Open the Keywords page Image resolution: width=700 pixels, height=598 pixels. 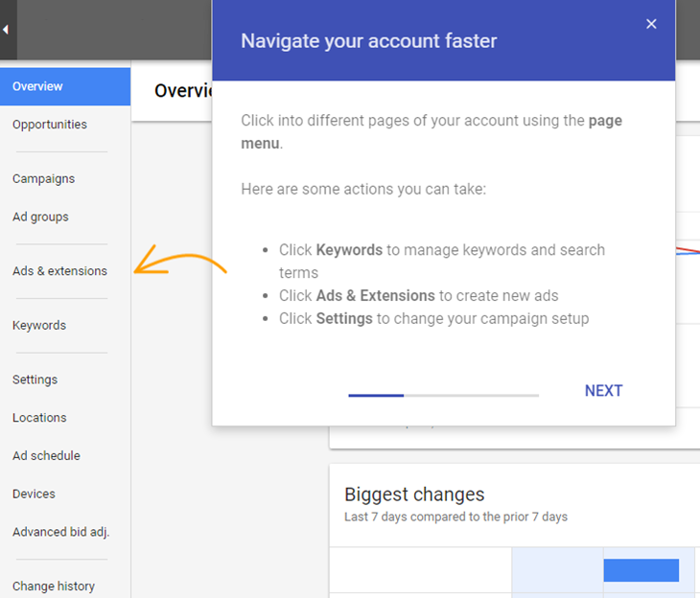pos(39,326)
